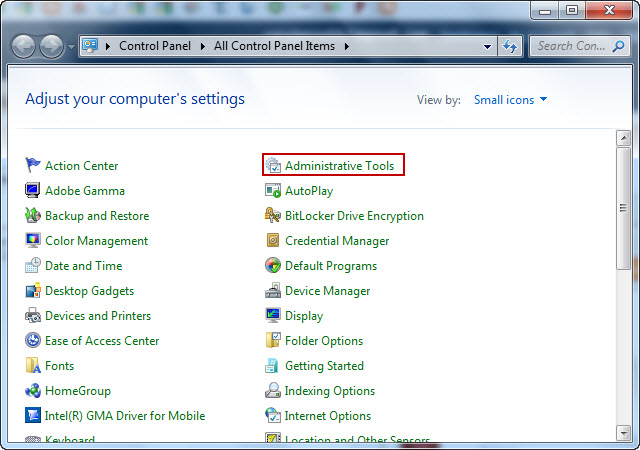
Task: Click the HomeGroup icon
Action: click(33, 390)
